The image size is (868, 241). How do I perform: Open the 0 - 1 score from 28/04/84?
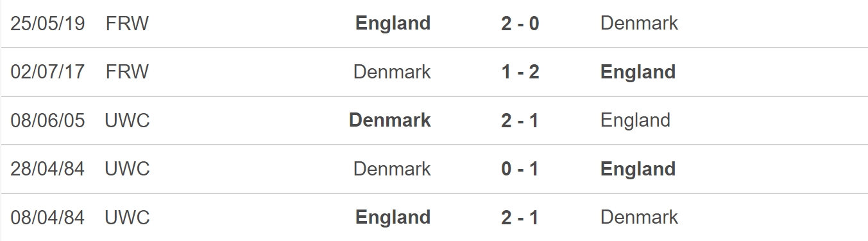click(x=520, y=169)
